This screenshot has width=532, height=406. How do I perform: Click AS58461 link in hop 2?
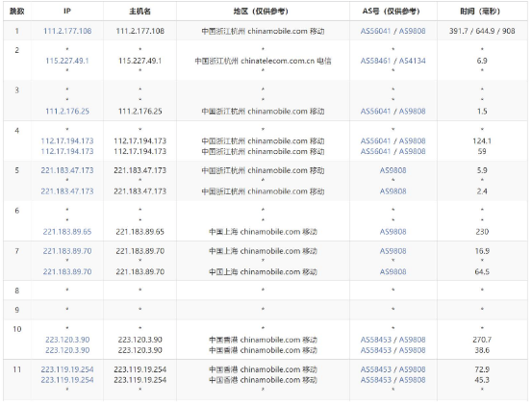(x=375, y=61)
